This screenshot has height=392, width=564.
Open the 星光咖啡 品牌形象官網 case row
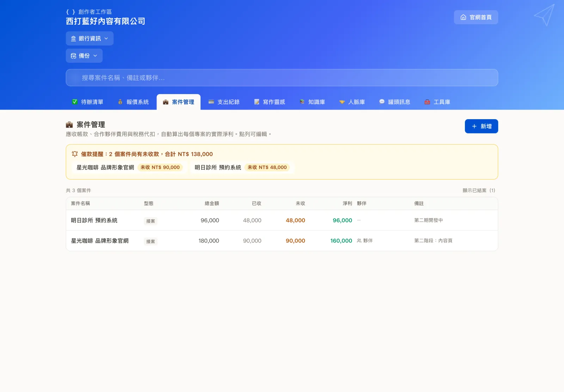[x=282, y=241]
